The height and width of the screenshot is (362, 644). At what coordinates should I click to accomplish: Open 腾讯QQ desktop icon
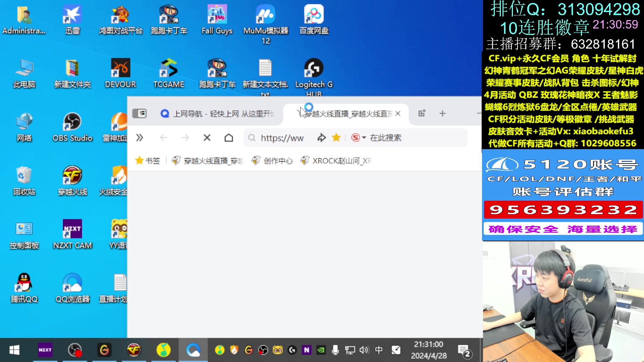pyautogui.click(x=24, y=288)
